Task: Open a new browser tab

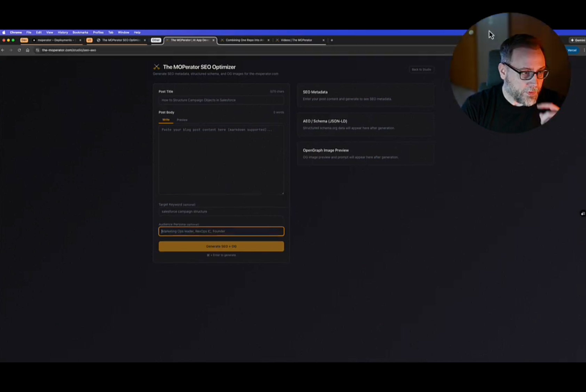Action: tap(332, 40)
